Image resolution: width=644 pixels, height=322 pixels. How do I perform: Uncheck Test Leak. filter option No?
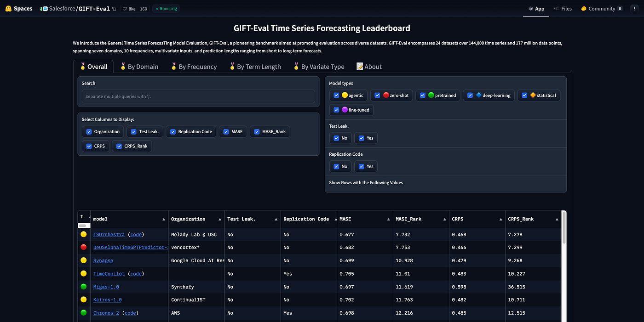(x=337, y=138)
